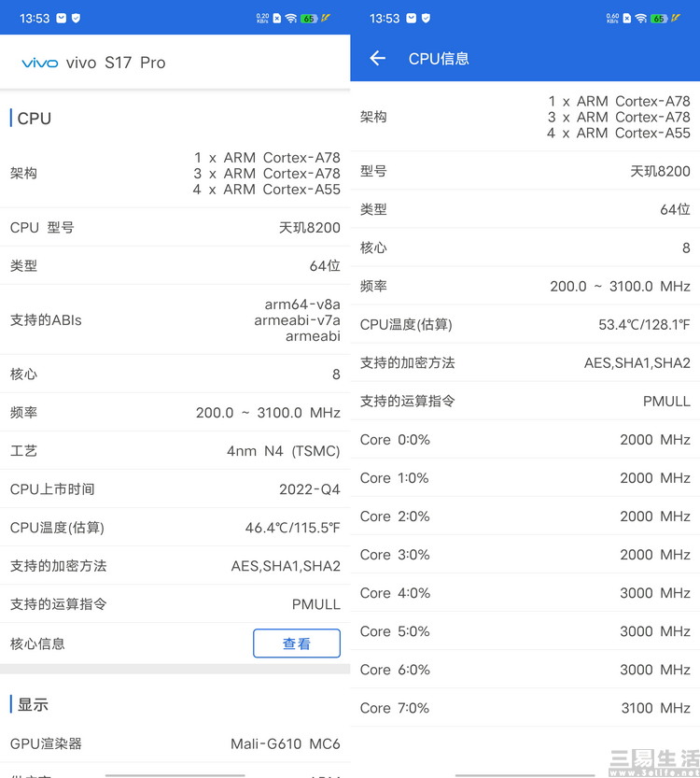
Task: Tap the Core 5:0% row
Action: pos(525,631)
